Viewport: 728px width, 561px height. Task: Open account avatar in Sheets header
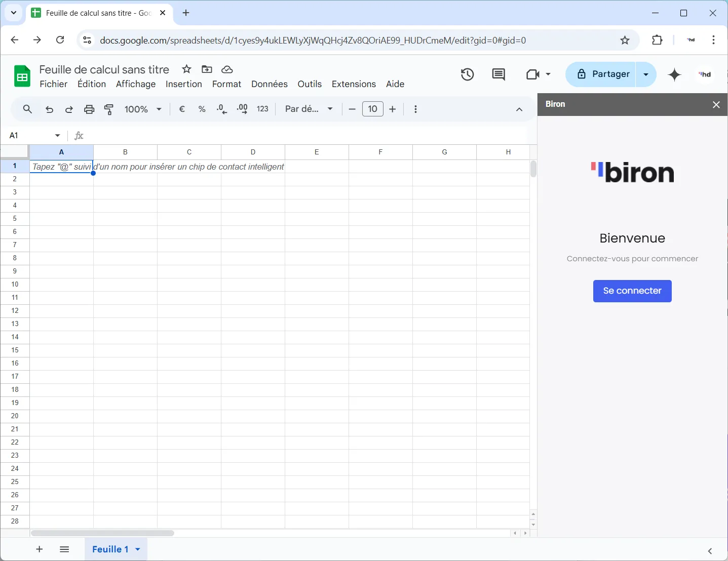coord(705,74)
